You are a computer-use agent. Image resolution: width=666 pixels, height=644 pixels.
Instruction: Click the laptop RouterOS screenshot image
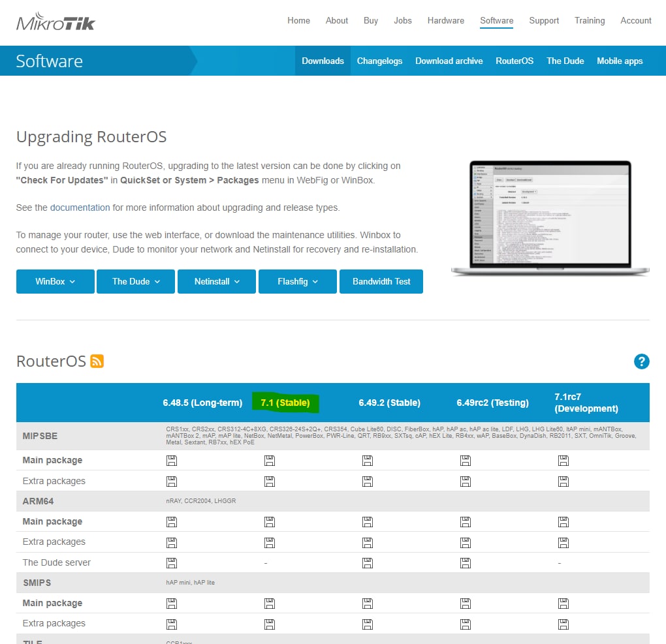(550, 218)
